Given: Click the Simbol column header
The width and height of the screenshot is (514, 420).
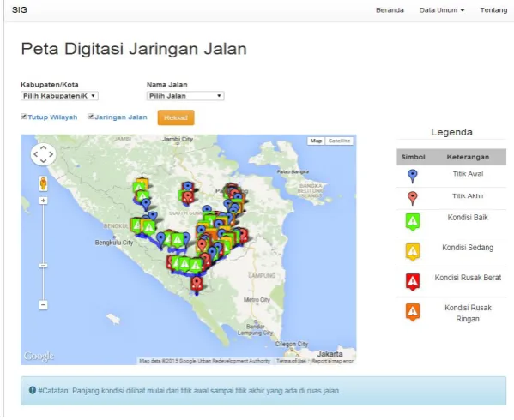Looking at the screenshot, I should pos(413,157).
